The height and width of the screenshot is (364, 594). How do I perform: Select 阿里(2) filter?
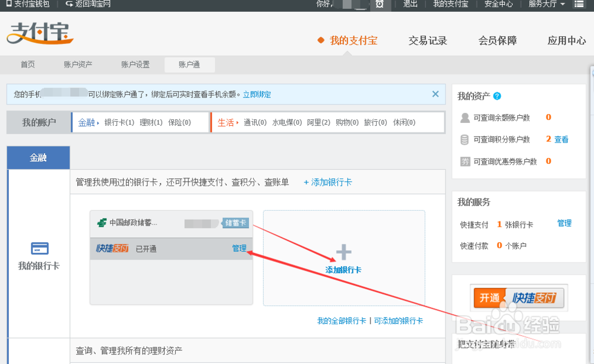point(318,123)
